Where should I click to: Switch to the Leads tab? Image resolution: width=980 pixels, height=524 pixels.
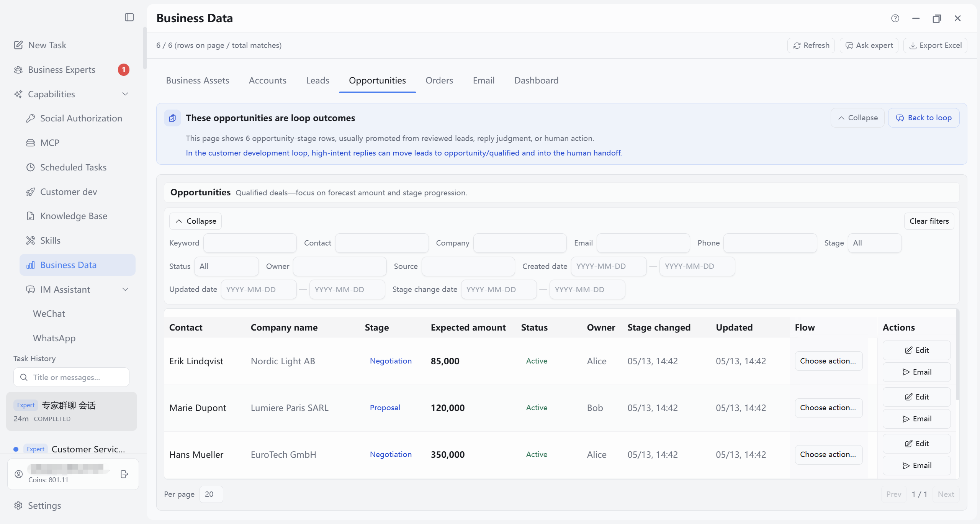[x=317, y=80]
